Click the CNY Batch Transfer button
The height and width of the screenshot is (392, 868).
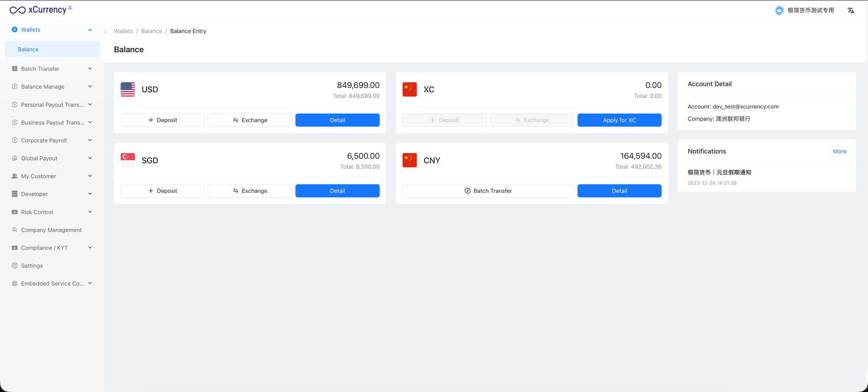pyautogui.click(x=488, y=191)
